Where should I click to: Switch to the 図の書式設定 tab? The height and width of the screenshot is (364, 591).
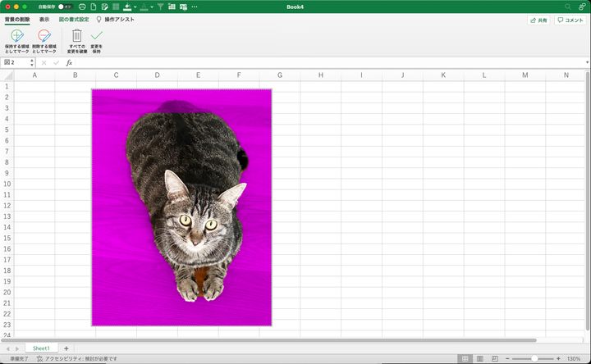point(74,19)
